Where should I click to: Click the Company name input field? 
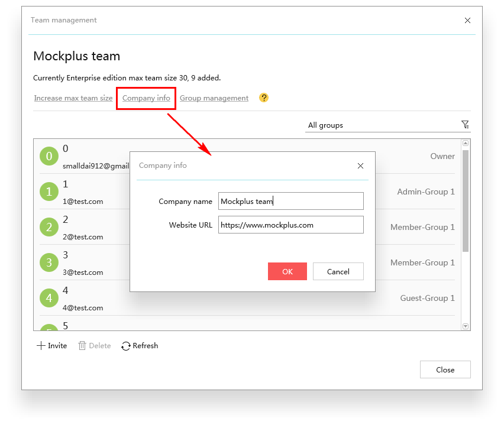[291, 201]
